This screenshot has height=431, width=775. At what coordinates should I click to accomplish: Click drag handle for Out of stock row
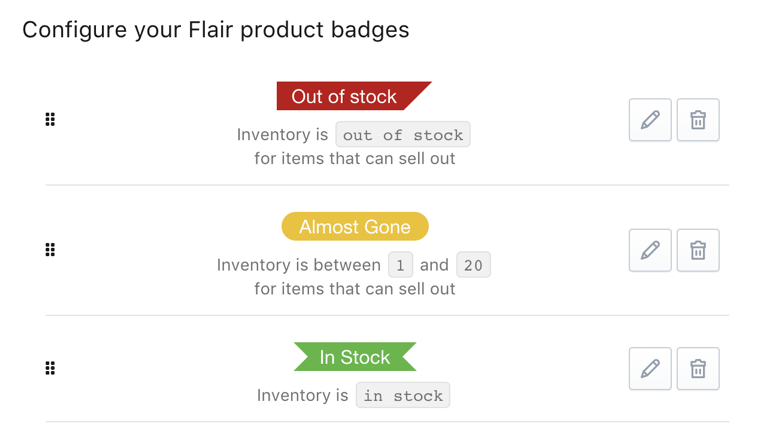tap(50, 120)
